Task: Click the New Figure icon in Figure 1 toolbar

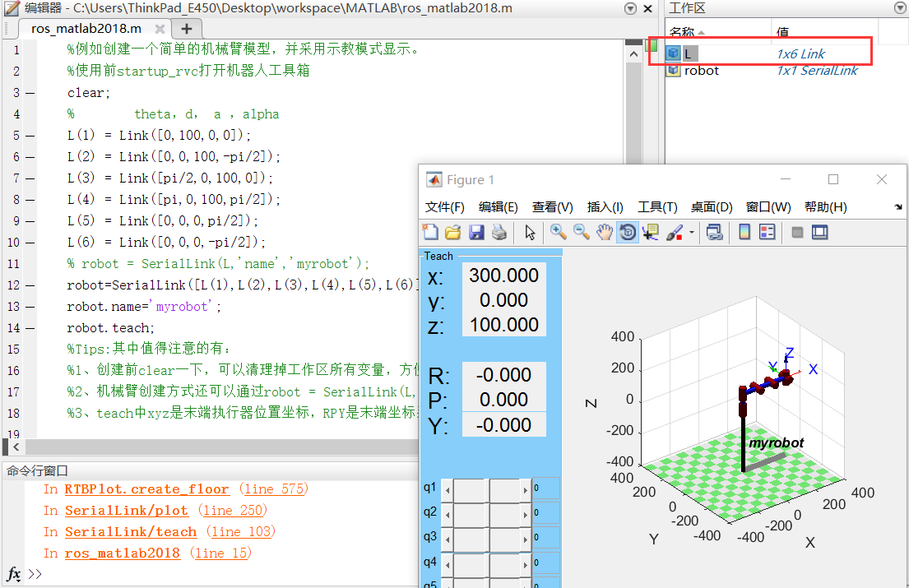Action: (430, 232)
